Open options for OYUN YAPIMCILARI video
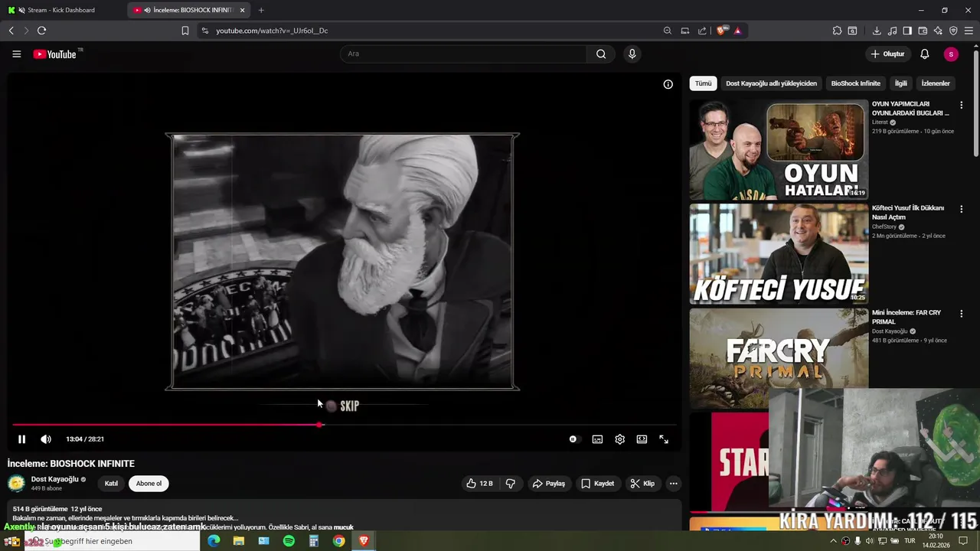Viewport: 980px width, 551px height. pyautogui.click(x=962, y=105)
